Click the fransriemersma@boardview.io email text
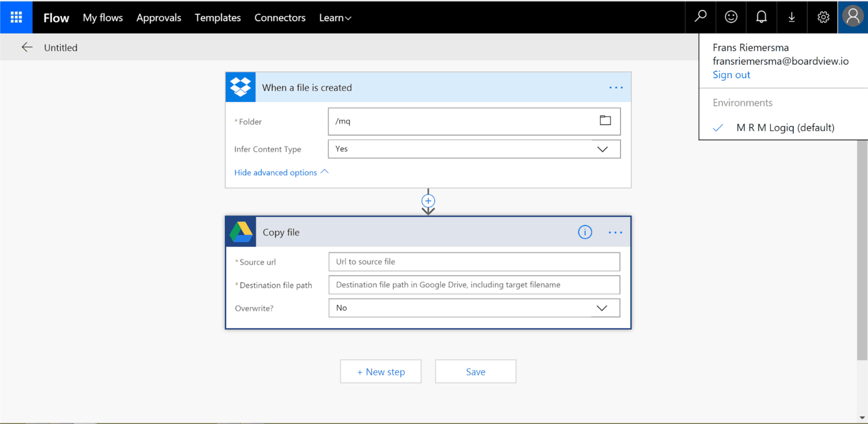This screenshot has width=868, height=424. coord(781,61)
